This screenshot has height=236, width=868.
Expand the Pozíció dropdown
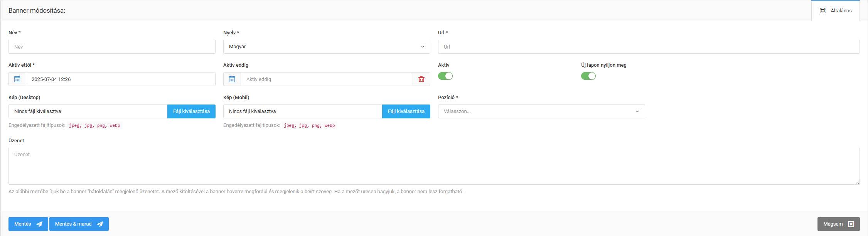[x=541, y=111]
